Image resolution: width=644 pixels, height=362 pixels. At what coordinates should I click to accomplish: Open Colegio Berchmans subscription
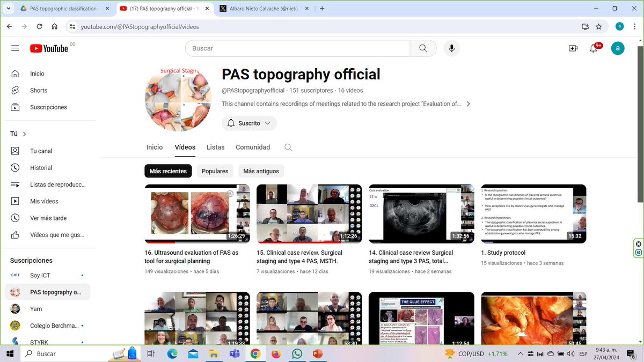48,326
